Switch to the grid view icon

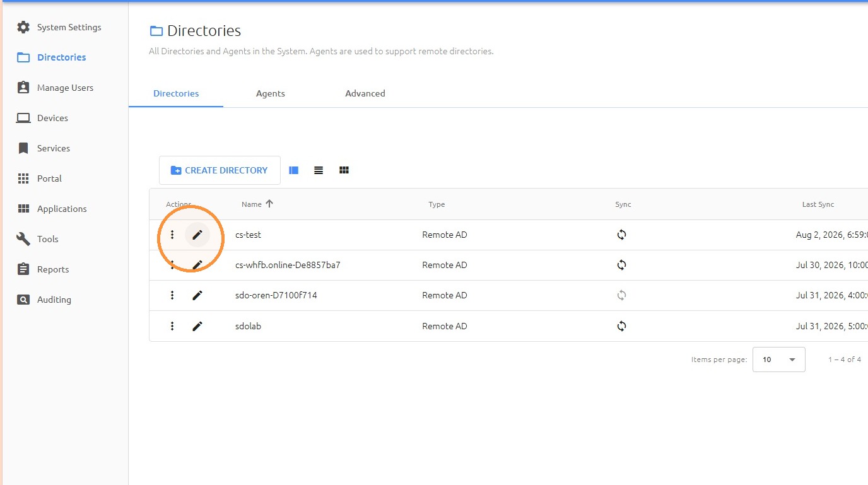pos(344,170)
